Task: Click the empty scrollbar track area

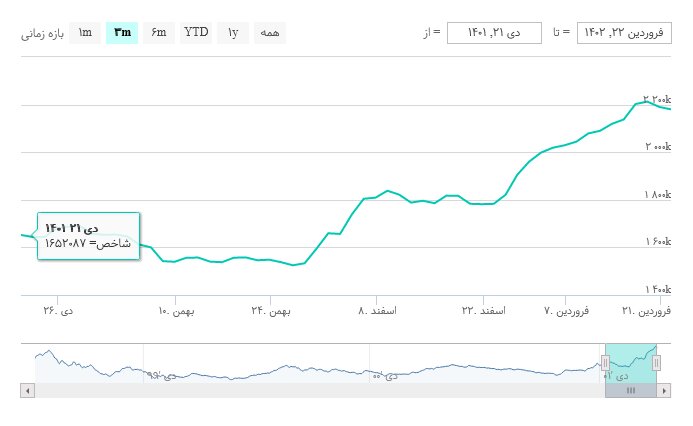Action: tap(300, 390)
